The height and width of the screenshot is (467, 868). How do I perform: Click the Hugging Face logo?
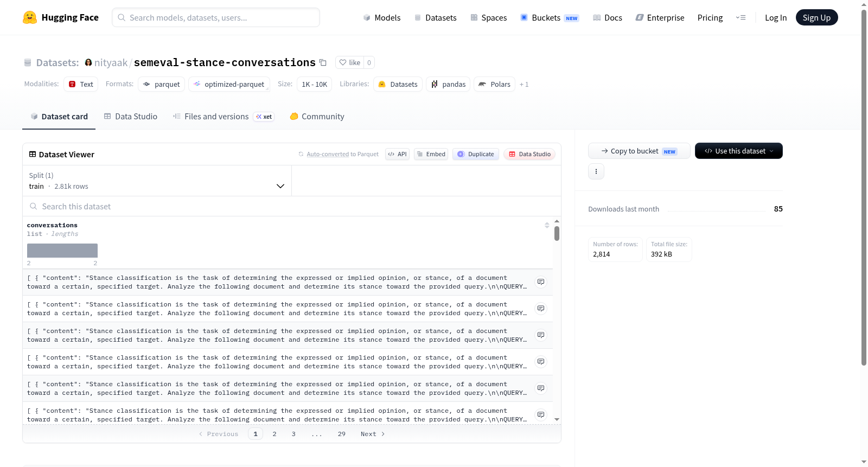[61, 17]
